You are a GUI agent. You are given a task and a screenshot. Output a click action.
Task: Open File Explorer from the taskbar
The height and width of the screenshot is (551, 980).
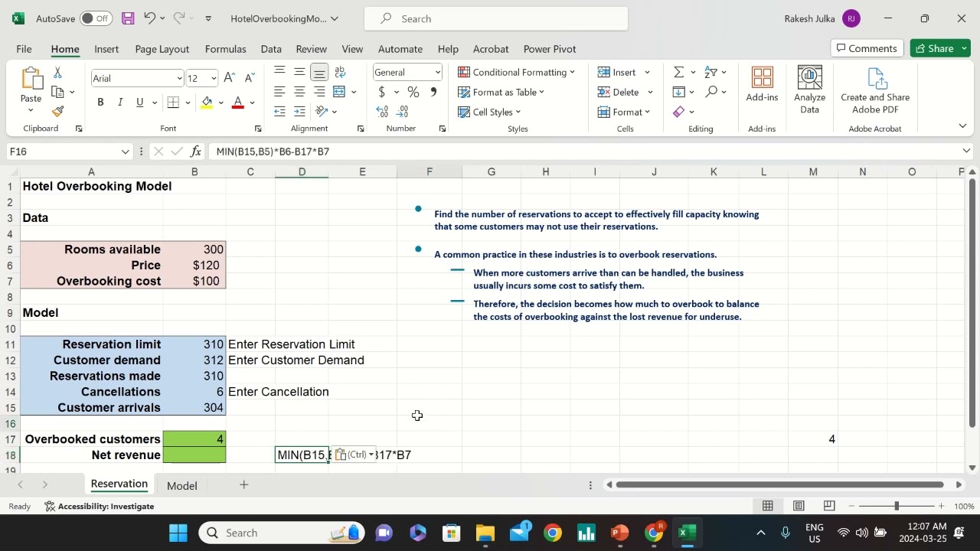pos(485,533)
